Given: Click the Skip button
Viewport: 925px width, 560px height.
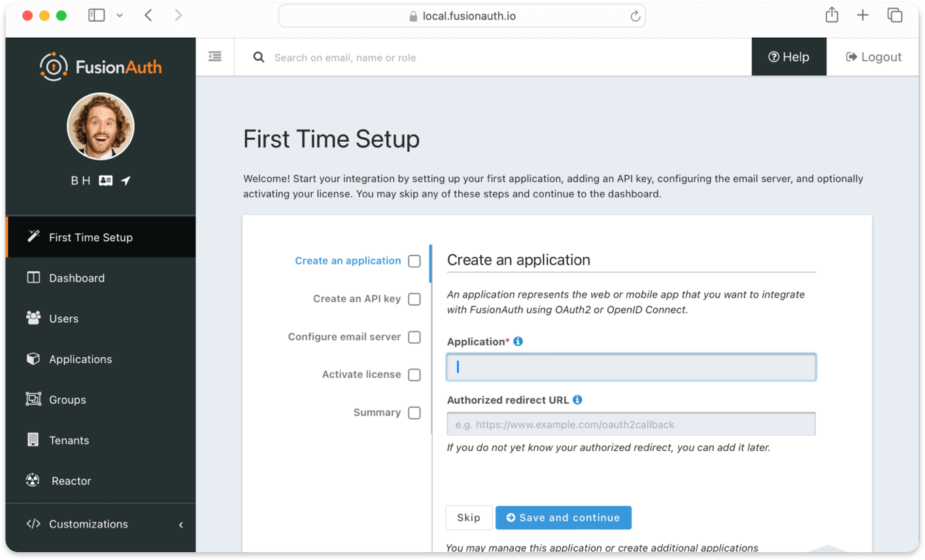Looking at the screenshot, I should coord(469,518).
